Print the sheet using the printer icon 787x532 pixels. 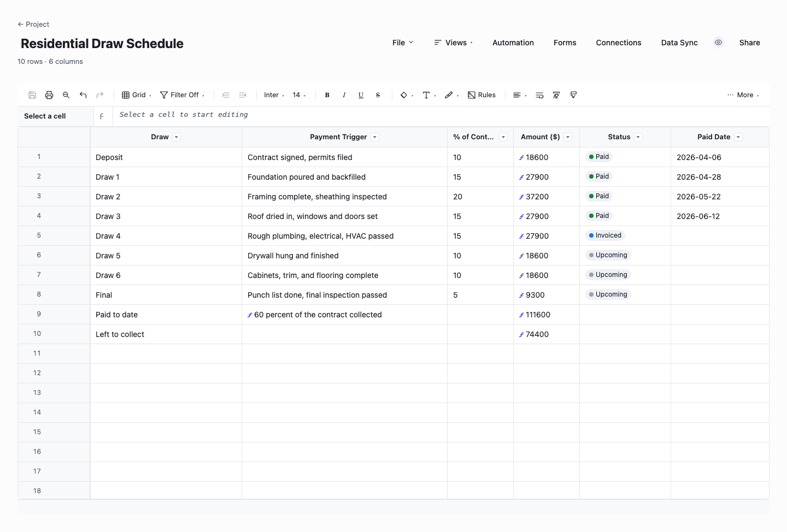point(49,95)
